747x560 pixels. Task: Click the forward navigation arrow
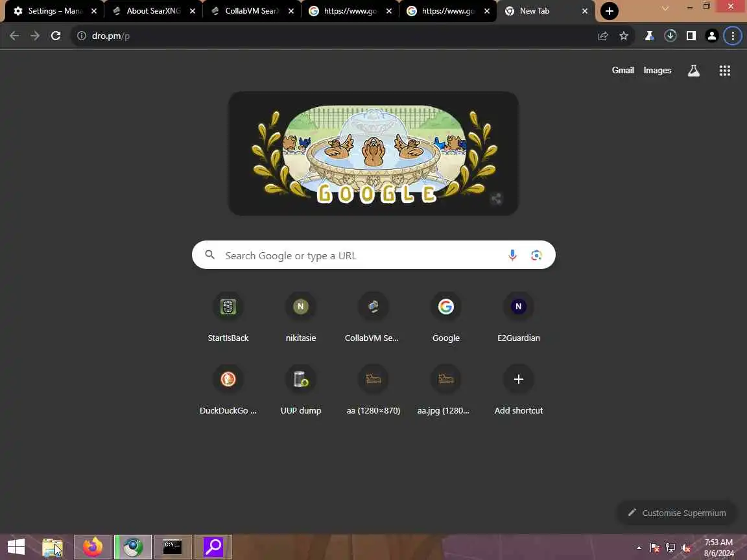pyautogui.click(x=35, y=36)
